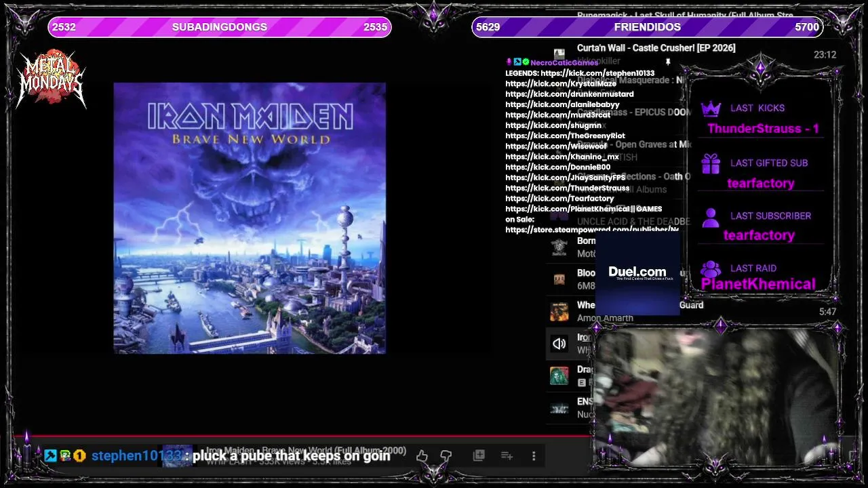The width and height of the screenshot is (868, 488).
Task: Click the stephen10133 username in chat ticker
Action: [137, 456]
